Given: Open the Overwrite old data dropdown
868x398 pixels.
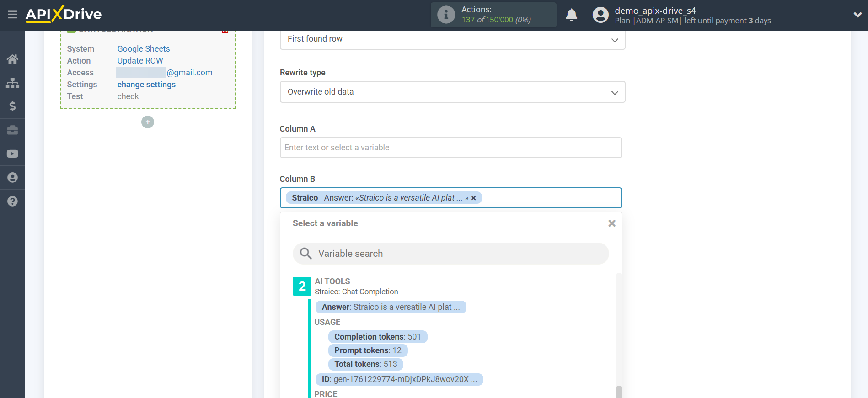Looking at the screenshot, I should click(x=452, y=92).
